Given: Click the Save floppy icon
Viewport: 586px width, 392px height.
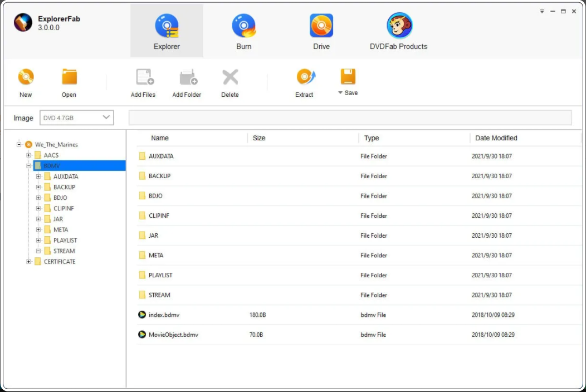Looking at the screenshot, I should point(348,76).
